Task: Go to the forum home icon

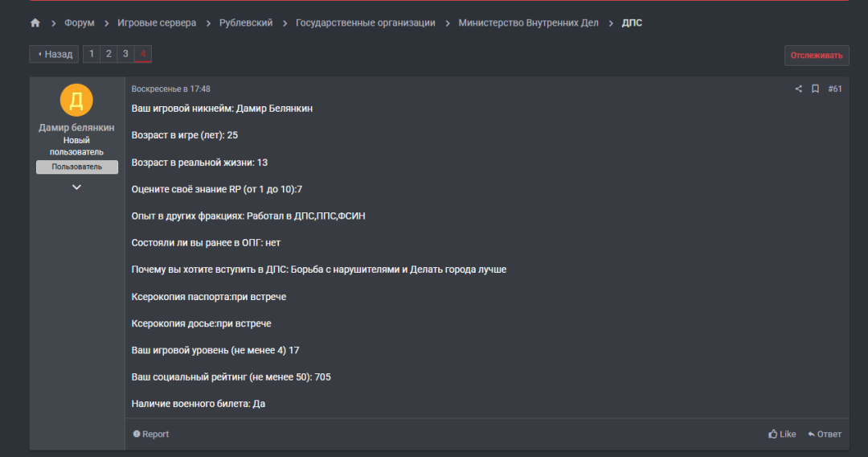Action: tap(35, 23)
